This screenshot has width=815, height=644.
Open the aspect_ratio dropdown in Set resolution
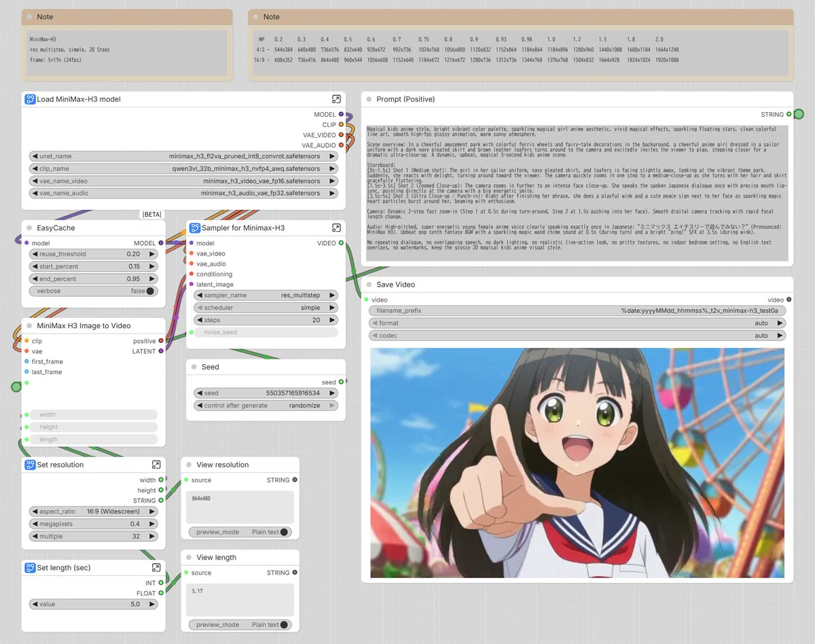93,512
